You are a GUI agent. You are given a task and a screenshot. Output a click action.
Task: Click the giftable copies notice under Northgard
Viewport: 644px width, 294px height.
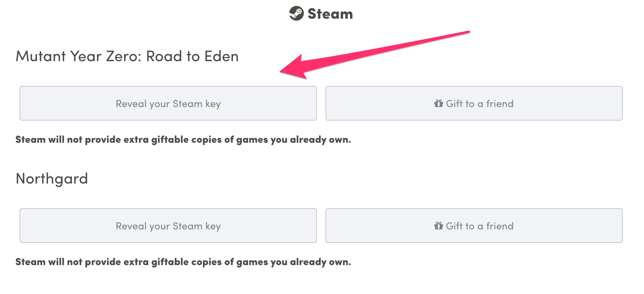pyautogui.click(x=183, y=262)
